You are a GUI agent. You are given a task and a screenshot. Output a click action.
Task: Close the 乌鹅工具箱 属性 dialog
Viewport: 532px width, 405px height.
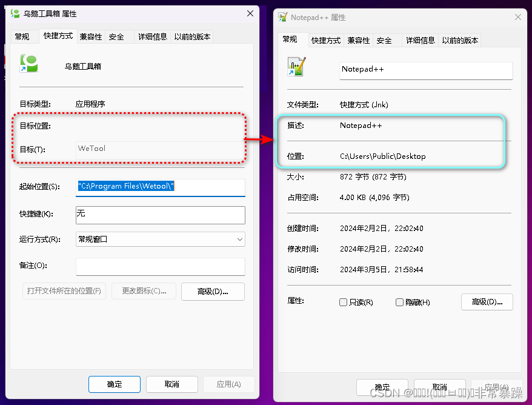point(250,13)
